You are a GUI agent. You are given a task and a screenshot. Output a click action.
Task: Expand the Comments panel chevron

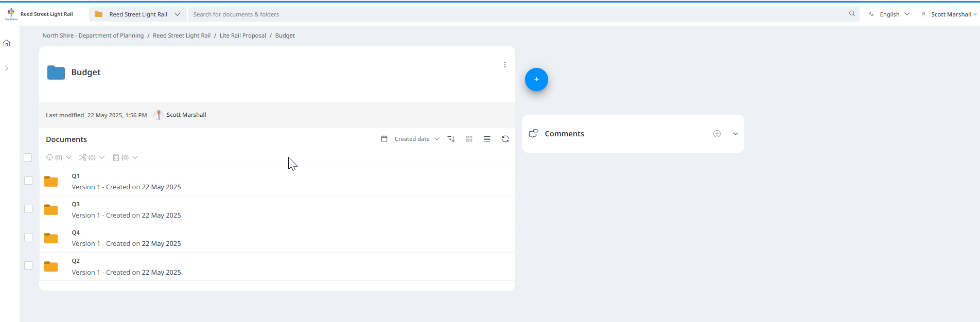pos(735,134)
